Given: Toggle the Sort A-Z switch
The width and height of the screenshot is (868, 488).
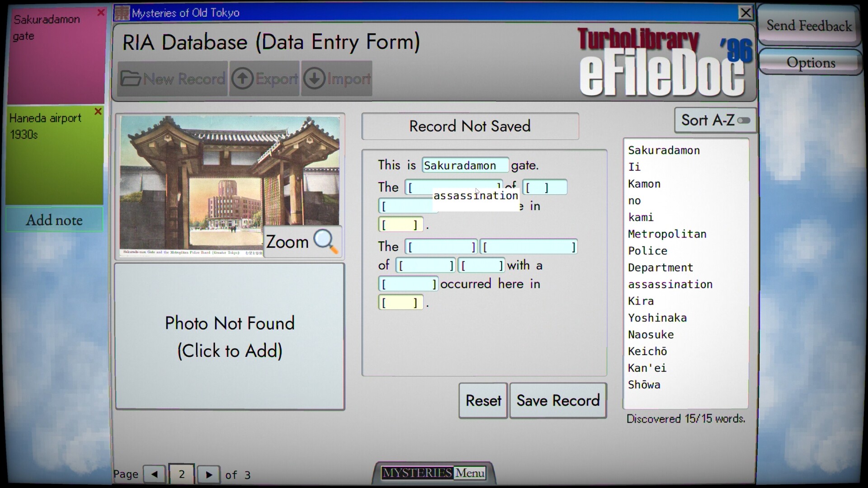Looking at the screenshot, I should coord(743,120).
